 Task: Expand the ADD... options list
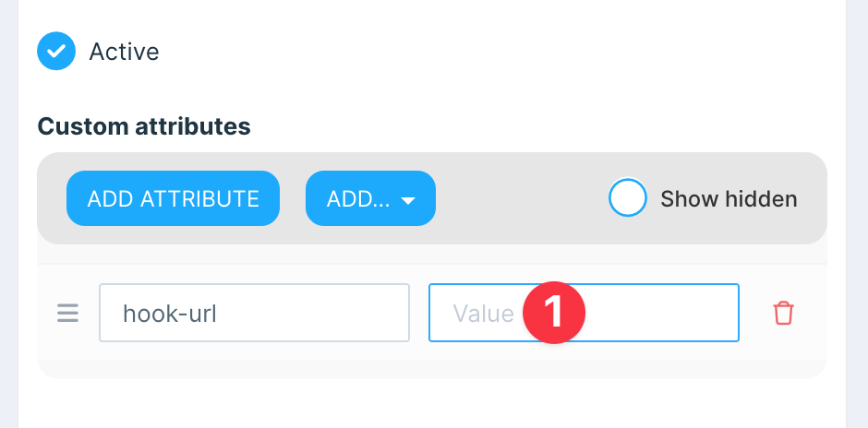(370, 198)
